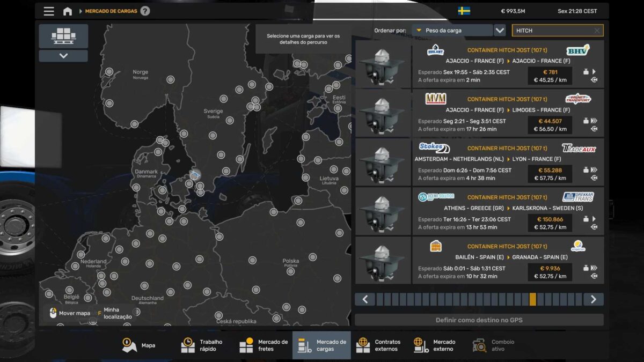Screen dimensions: 644x362
Task: Click the Combolo ativo icon
Action: click(479, 345)
